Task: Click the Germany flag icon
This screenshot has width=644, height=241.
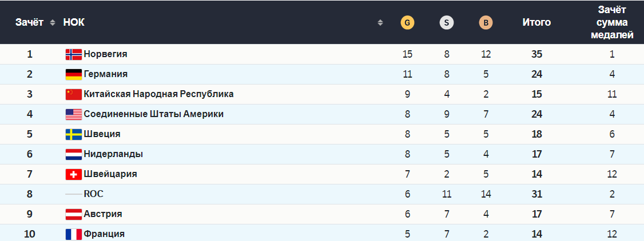Action: pyautogui.click(x=74, y=74)
